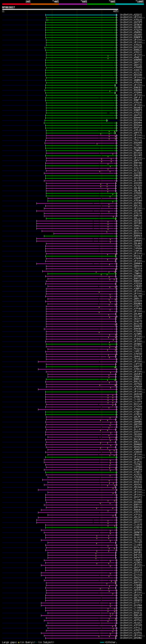This screenshot has width=146, height=644.
Task: Click hit label UniRef100_A7R955
Action: [131, 67]
